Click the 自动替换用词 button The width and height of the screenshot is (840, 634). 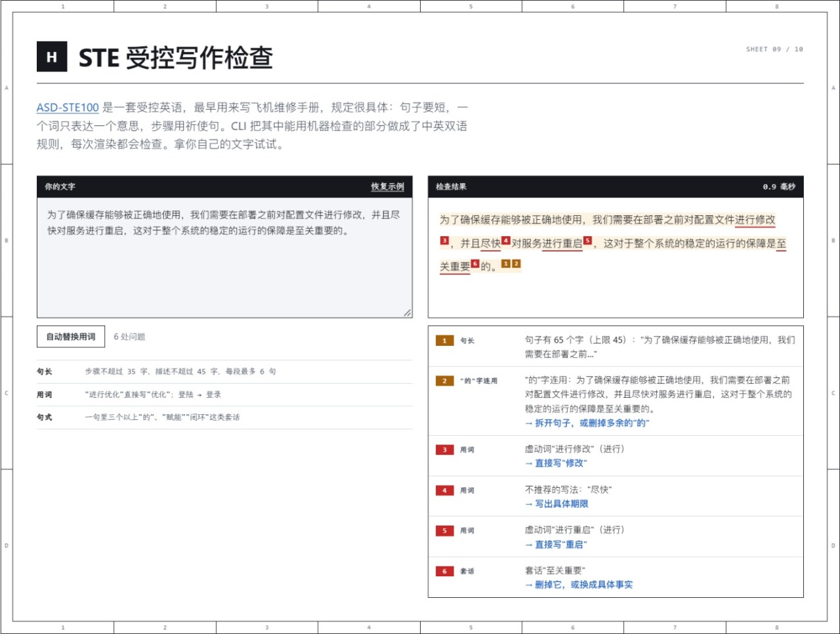coord(71,337)
